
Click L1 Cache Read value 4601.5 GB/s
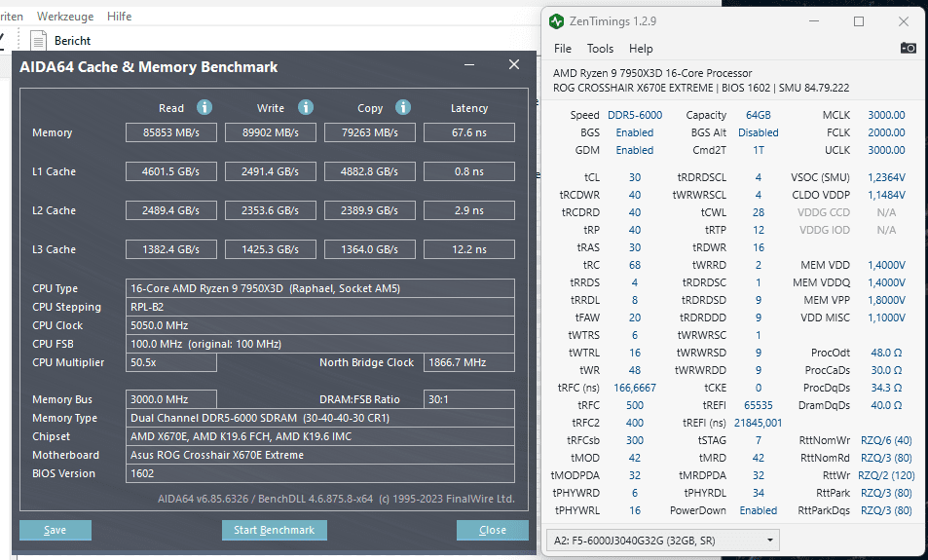(171, 171)
